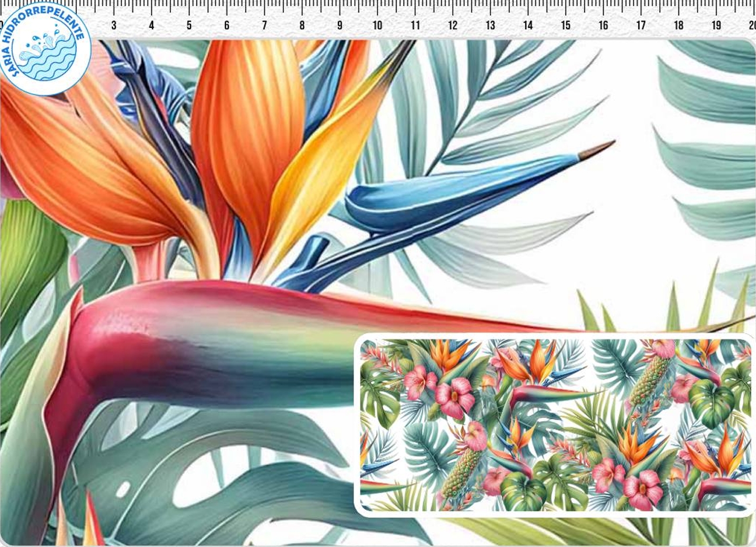
Task: Select the 19 mark on the ruler
Action: click(x=716, y=25)
